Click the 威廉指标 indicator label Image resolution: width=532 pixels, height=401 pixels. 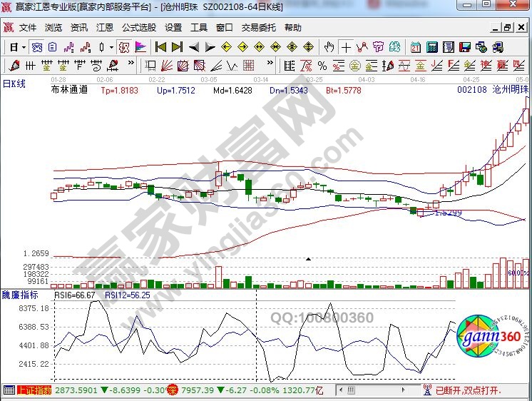(20, 294)
